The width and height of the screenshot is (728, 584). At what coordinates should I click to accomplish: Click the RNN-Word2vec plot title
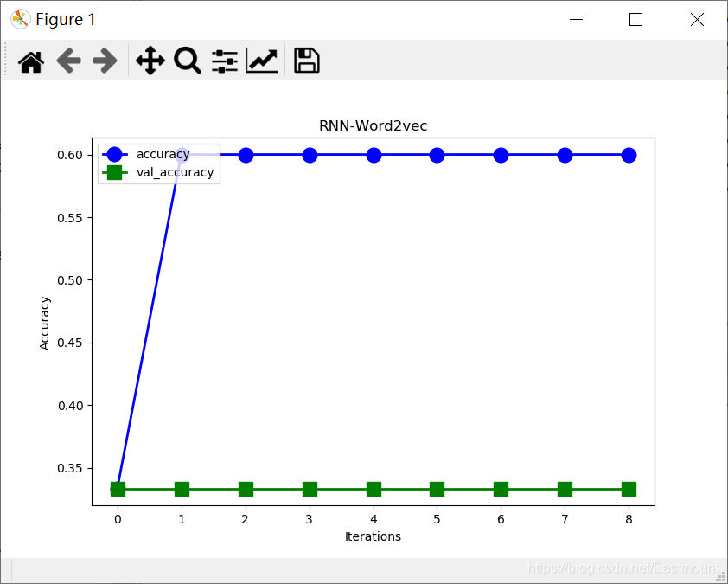373,126
